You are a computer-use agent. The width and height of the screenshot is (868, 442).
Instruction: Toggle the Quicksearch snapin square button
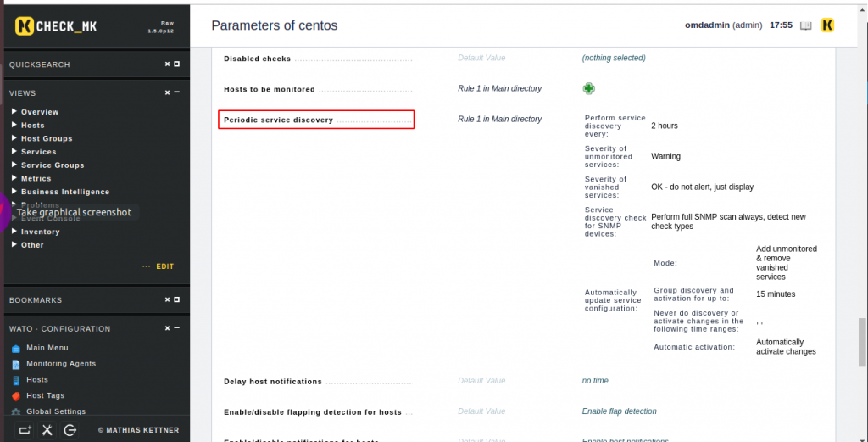[x=177, y=64]
